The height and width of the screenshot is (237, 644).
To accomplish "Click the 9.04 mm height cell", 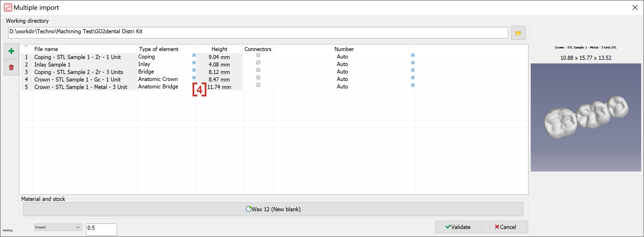I will coord(219,57).
